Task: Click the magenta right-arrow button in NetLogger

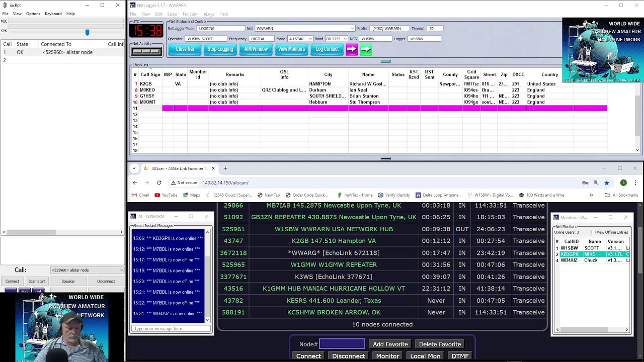Action: [351, 49]
